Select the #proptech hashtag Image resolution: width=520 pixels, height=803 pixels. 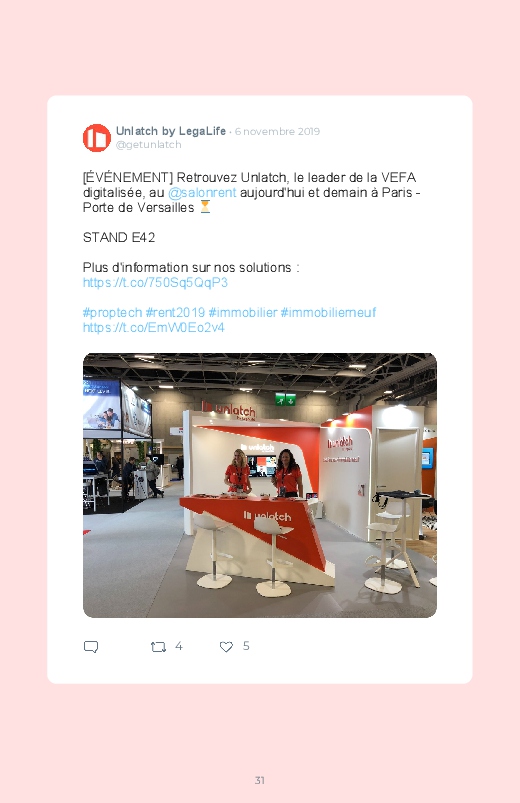(x=112, y=312)
